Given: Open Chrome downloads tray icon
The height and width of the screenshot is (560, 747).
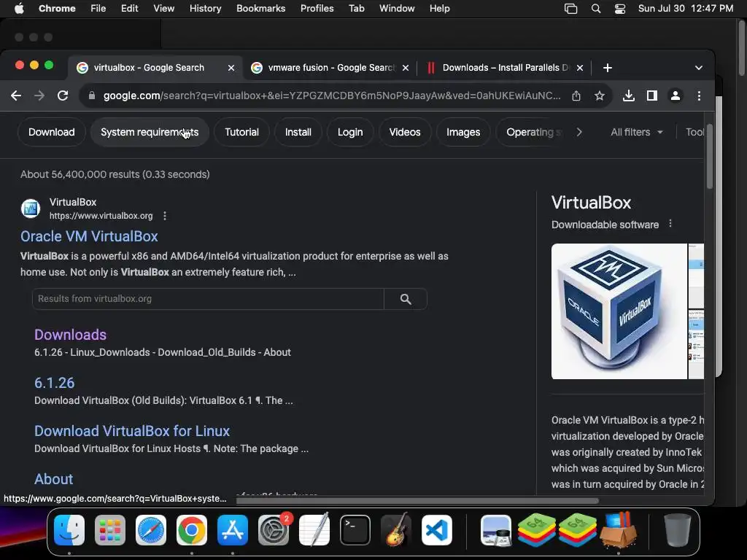Looking at the screenshot, I should 629,96.
